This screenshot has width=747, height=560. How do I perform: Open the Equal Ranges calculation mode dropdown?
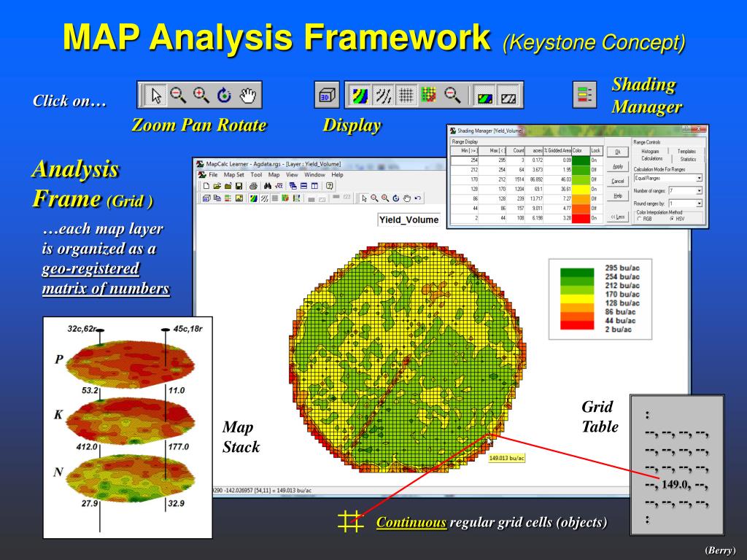click(700, 178)
